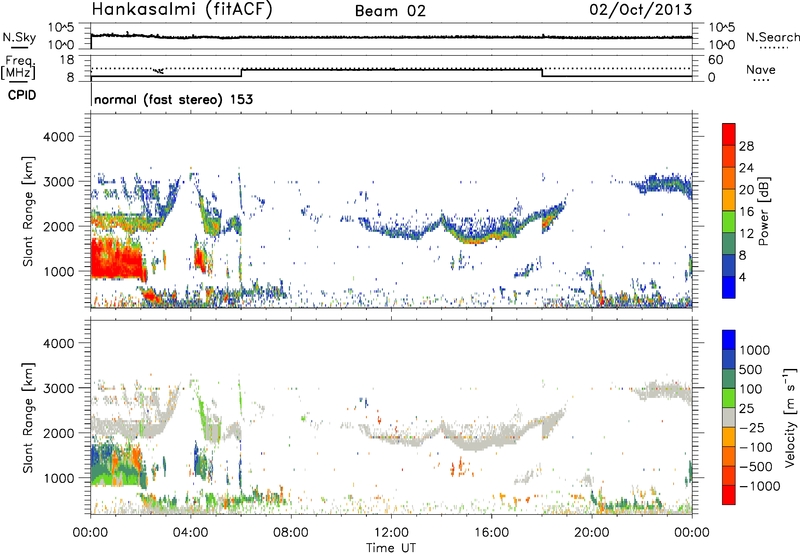Click the '-100' Velocity colorbar tick label
This screenshot has height=554, width=800.
[x=756, y=447]
